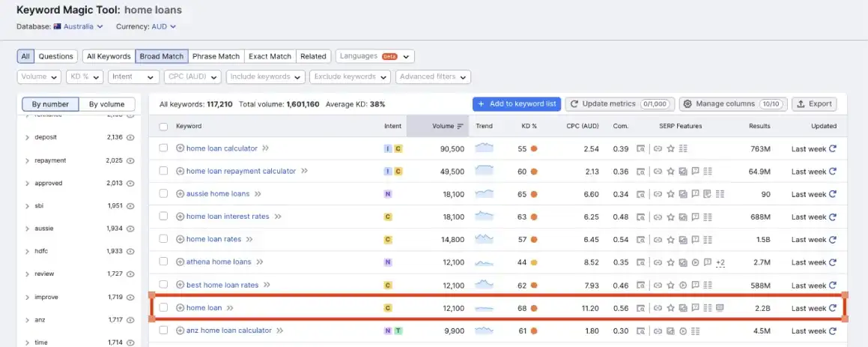Image resolution: width=868 pixels, height=347 pixels.
Task: Add aussie home loans via plus icon
Action: [180, 194]
